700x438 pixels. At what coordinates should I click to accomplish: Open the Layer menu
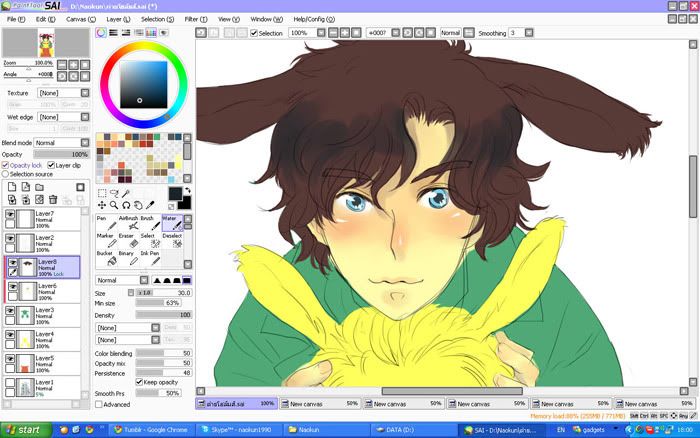coord(116,19)
